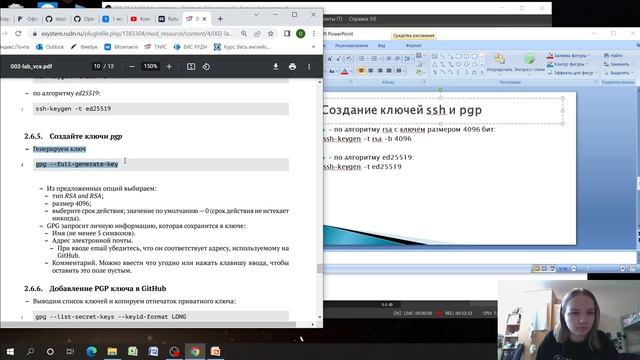Close the active PDF tab

pyautogui.click(x=204, y=19)
